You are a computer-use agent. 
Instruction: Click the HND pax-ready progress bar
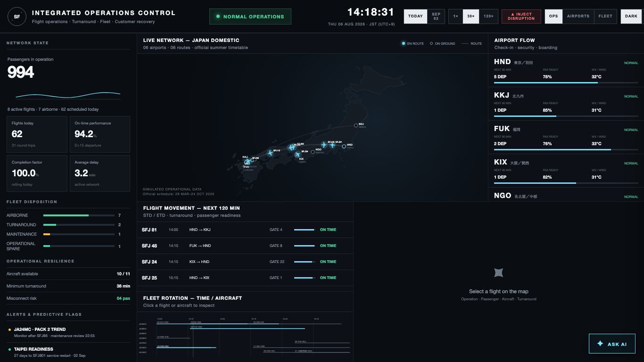pos(566,82)
